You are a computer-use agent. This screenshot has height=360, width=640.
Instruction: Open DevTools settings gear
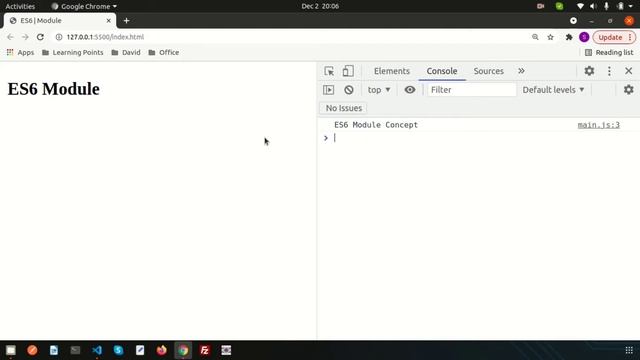click(589, 71)
